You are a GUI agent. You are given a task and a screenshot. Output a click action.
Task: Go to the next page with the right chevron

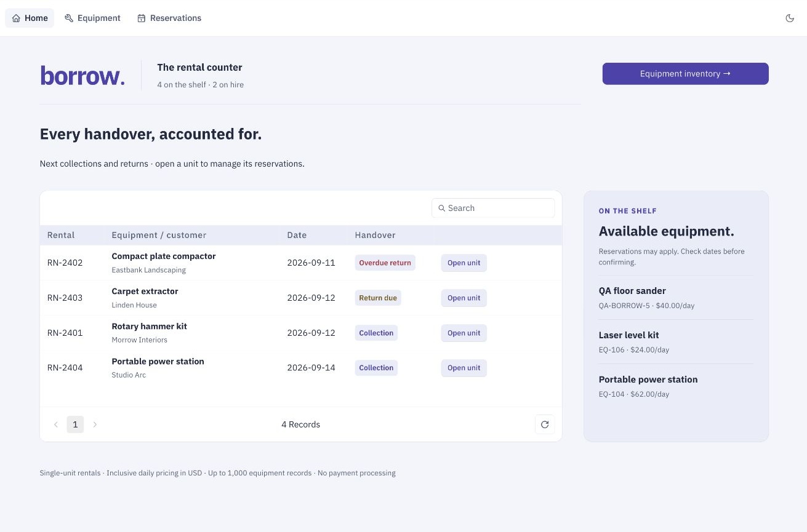coord(95,424)
